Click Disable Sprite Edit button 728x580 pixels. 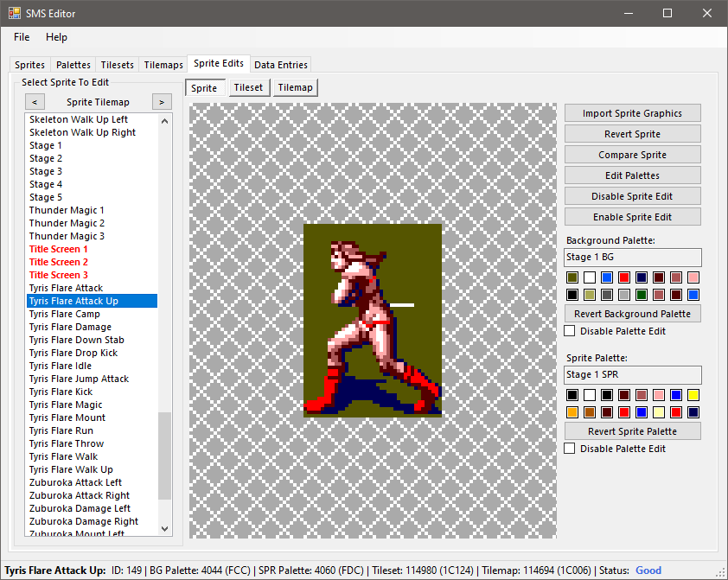(x=632, y=196)
